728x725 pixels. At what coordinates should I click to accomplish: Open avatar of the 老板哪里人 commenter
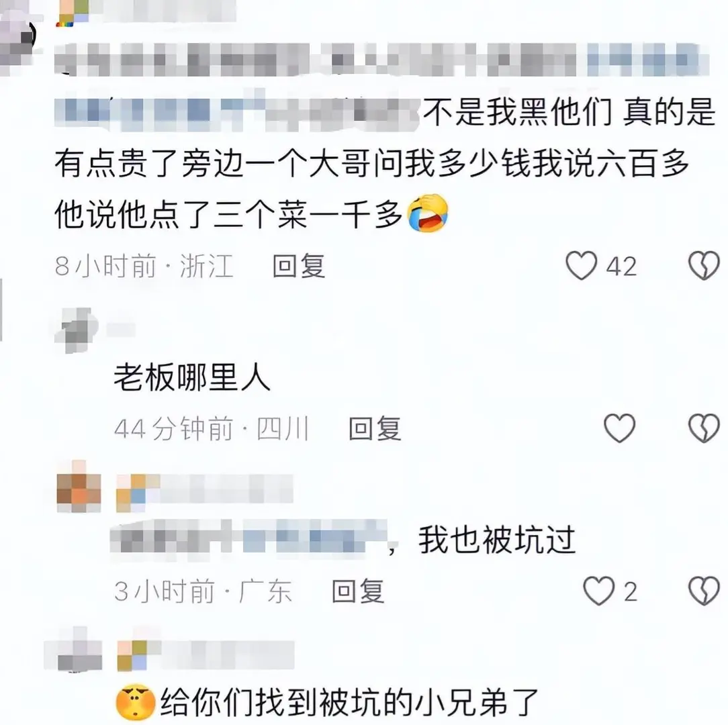click(77, 330)
